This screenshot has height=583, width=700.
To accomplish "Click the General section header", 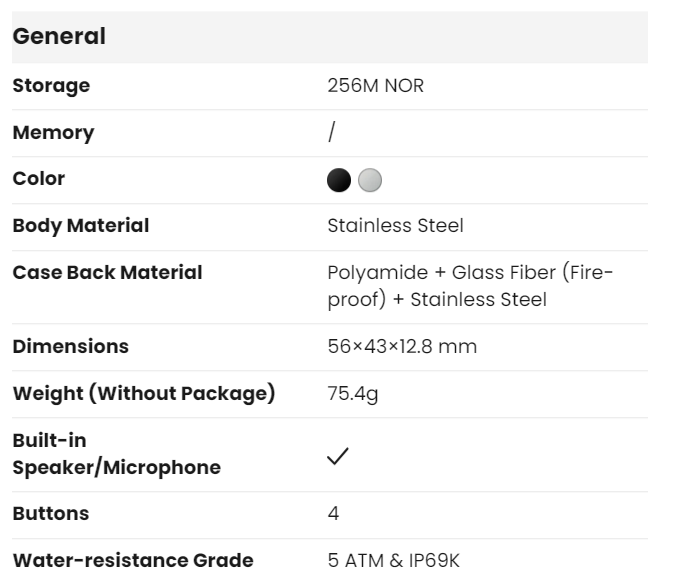I will coord(58,37).
